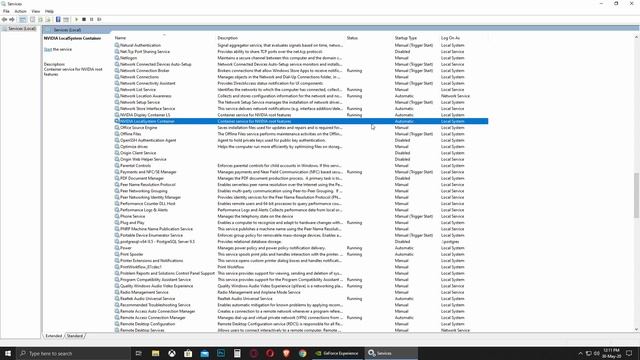Select the Remote Desktop Configuration service
The width and height of the screenshot is (640, 360).
(301, 324)
